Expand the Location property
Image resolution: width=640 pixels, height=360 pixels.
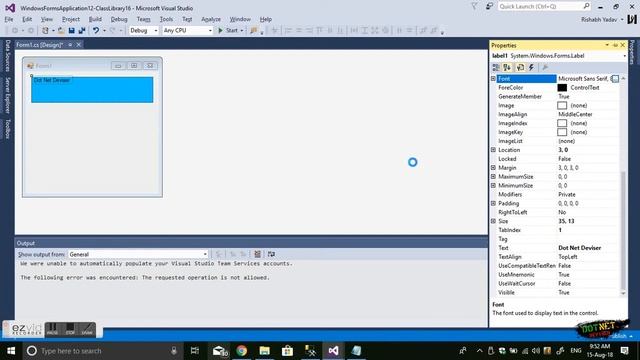[493, 150]
